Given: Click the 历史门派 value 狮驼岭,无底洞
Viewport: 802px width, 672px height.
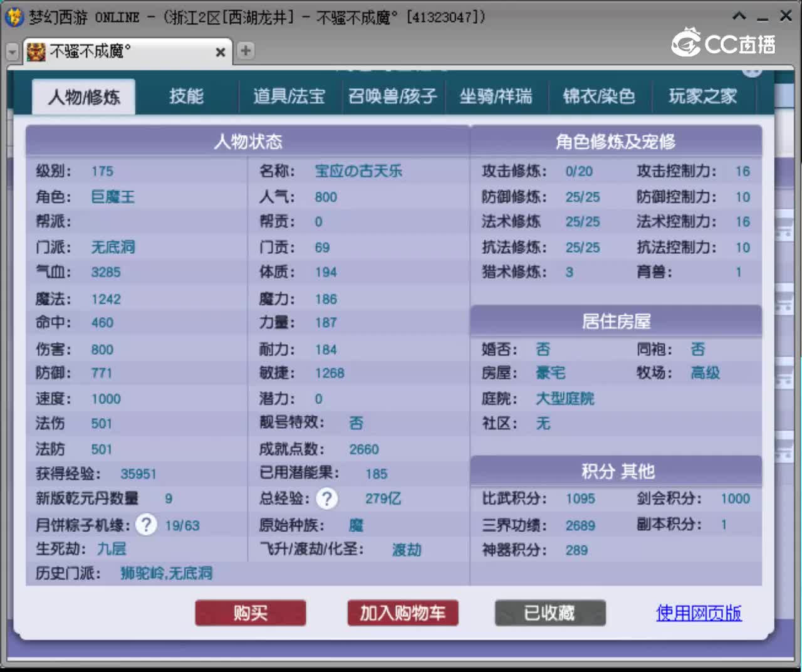Looking at the screenshot, I should [x=166, y=573].
